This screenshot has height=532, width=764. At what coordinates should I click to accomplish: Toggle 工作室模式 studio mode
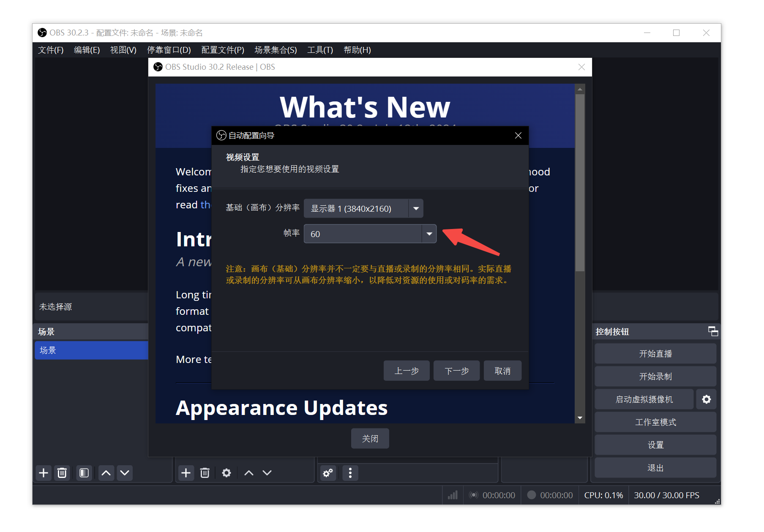[655, 422]
